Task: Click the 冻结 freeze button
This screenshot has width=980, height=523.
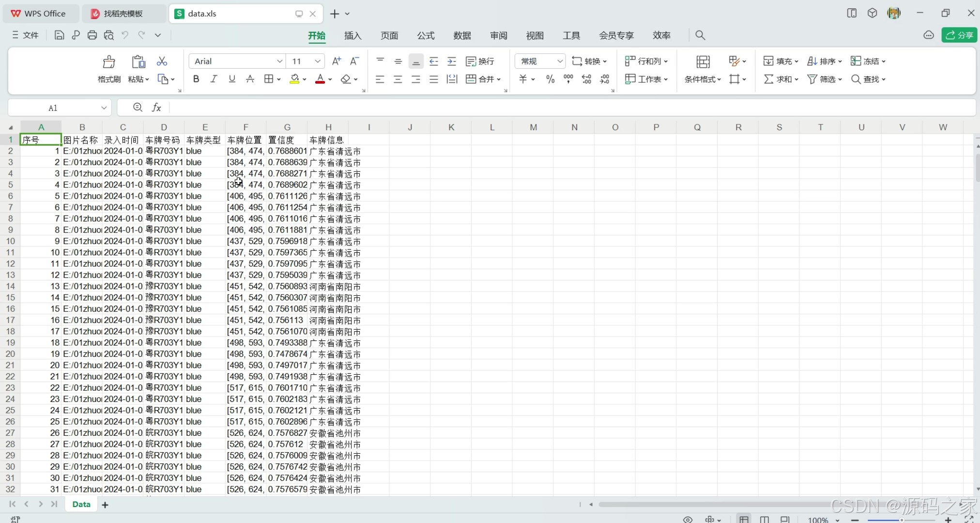Action: coord(869,61)
